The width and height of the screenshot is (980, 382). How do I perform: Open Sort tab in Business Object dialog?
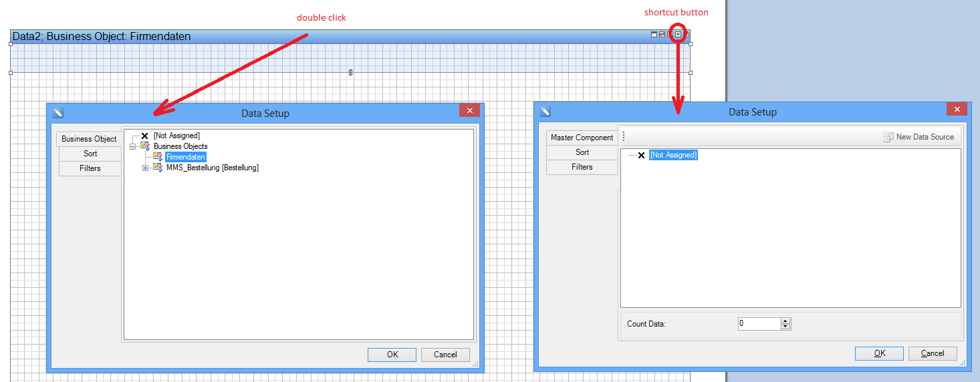(90, 154)
